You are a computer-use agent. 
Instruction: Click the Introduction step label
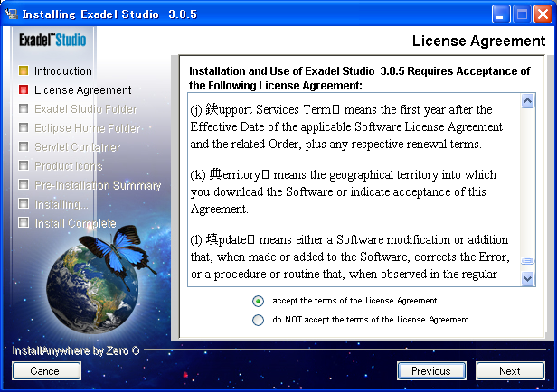pyautogui.click(x=63, y=71)
